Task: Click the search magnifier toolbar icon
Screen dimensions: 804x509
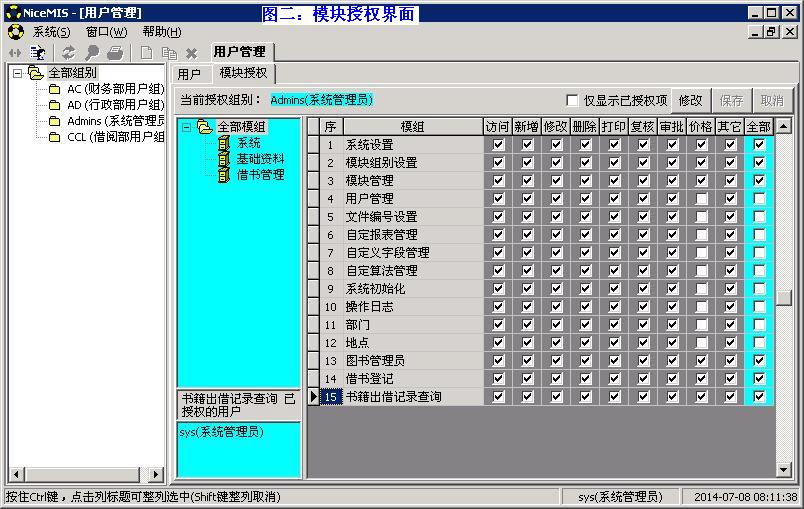Action: [92, 53]
